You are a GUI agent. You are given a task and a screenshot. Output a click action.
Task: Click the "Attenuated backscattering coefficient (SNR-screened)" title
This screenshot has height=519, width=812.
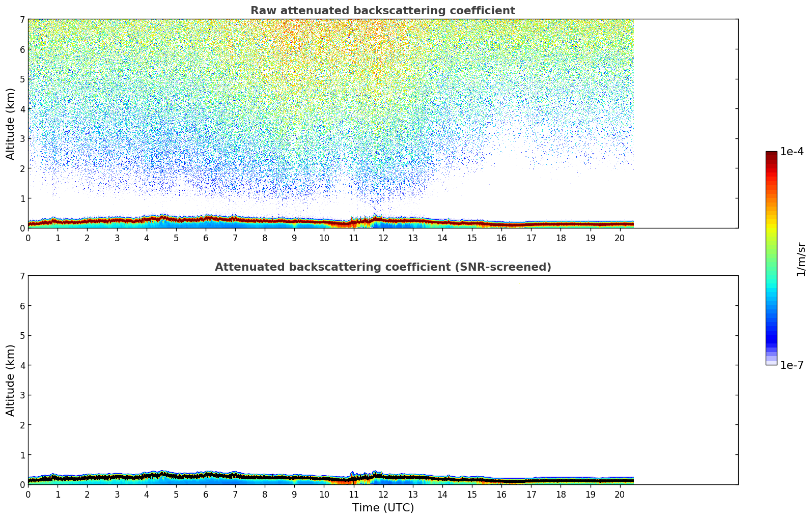pyautogui.click(x=383, y=267)
